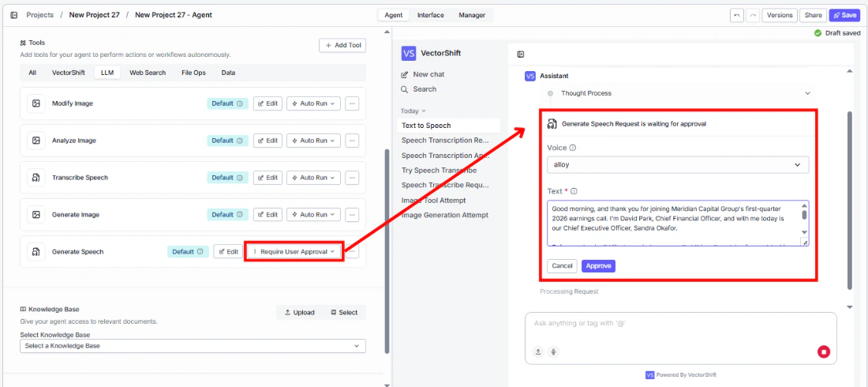
Task: Switch to the Manager tab
Action: pos(472,15)
